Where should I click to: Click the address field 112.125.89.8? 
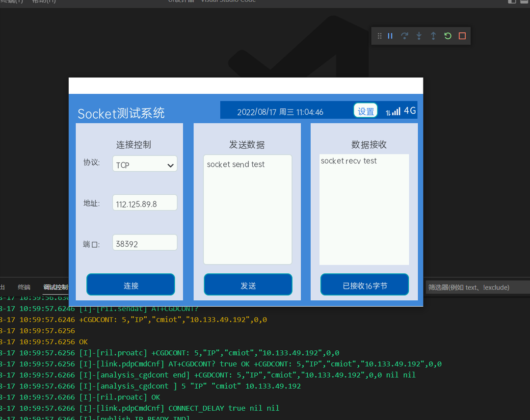click(x=145, y=203)
